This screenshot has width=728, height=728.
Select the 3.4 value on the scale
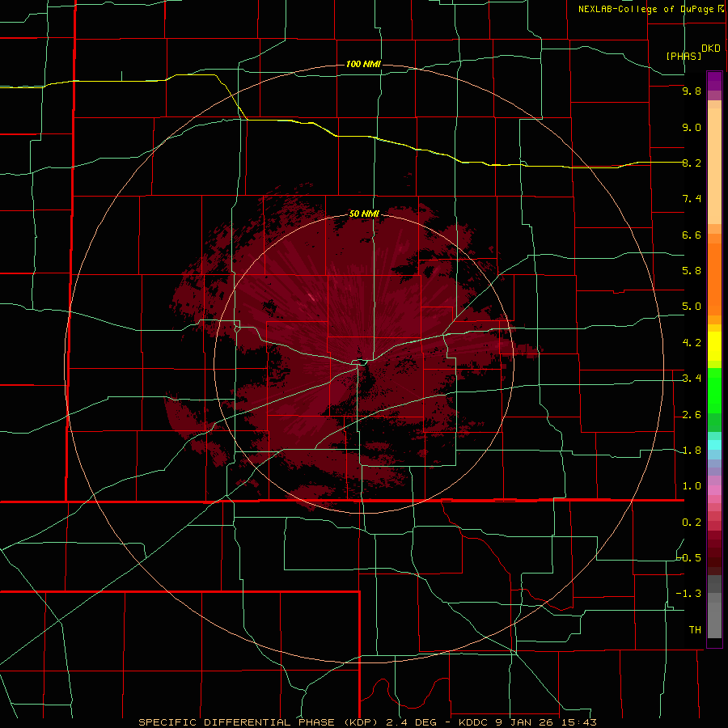(692, 379)
